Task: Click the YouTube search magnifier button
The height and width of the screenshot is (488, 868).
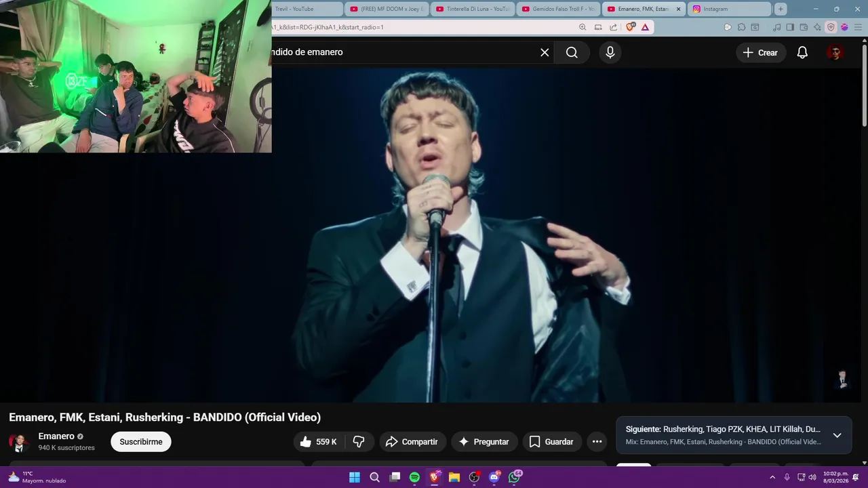Action: 572,52
